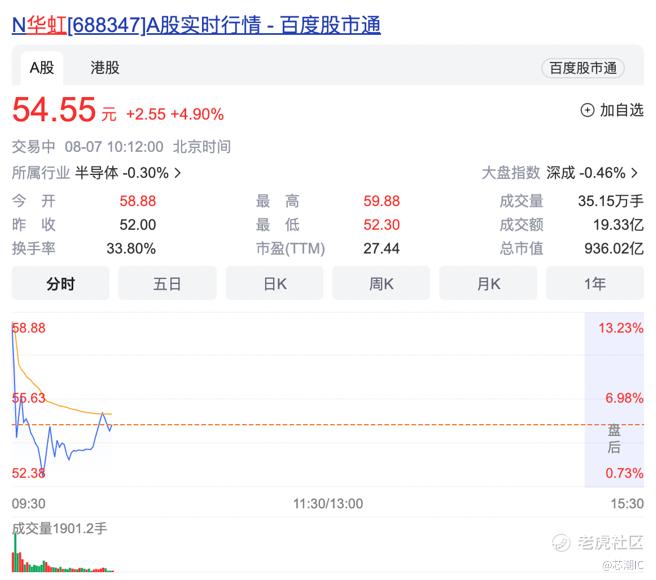The width and height of the screenshot is (656, 580).
Task: Click the 0.73% axis label
Action: [x=624, y=473]
